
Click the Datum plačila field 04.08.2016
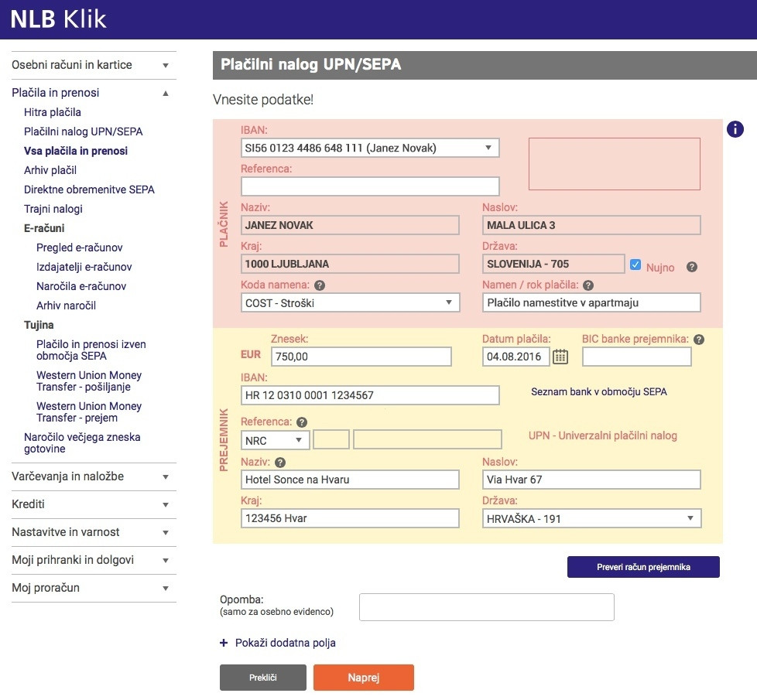(516, 357)
